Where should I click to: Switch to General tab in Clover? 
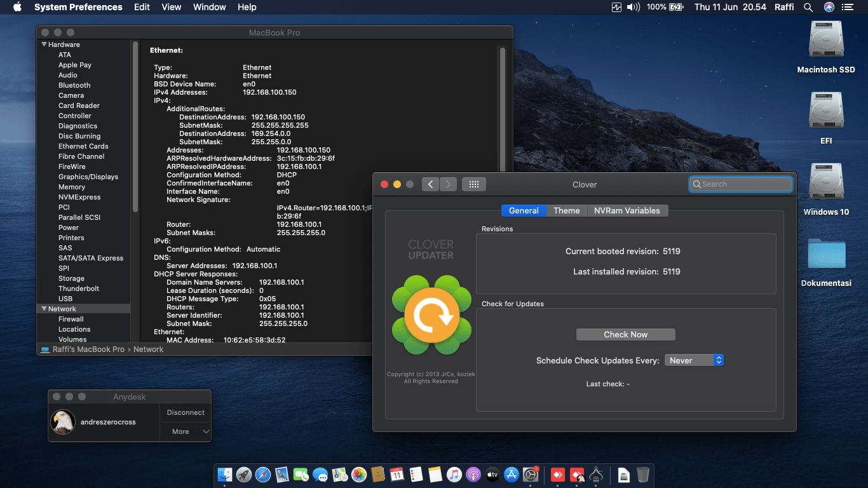pyautogui.click(x=524, y=210)
